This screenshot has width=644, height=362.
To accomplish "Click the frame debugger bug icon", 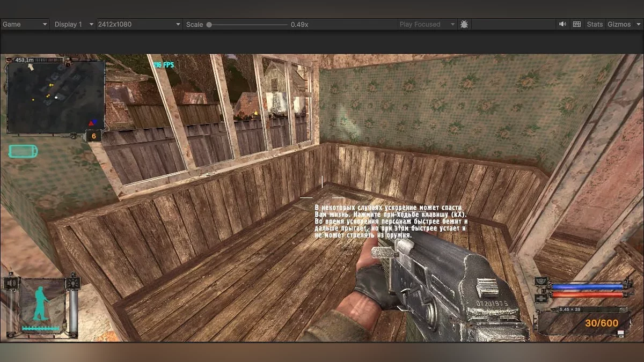I will tap(464, 25).
